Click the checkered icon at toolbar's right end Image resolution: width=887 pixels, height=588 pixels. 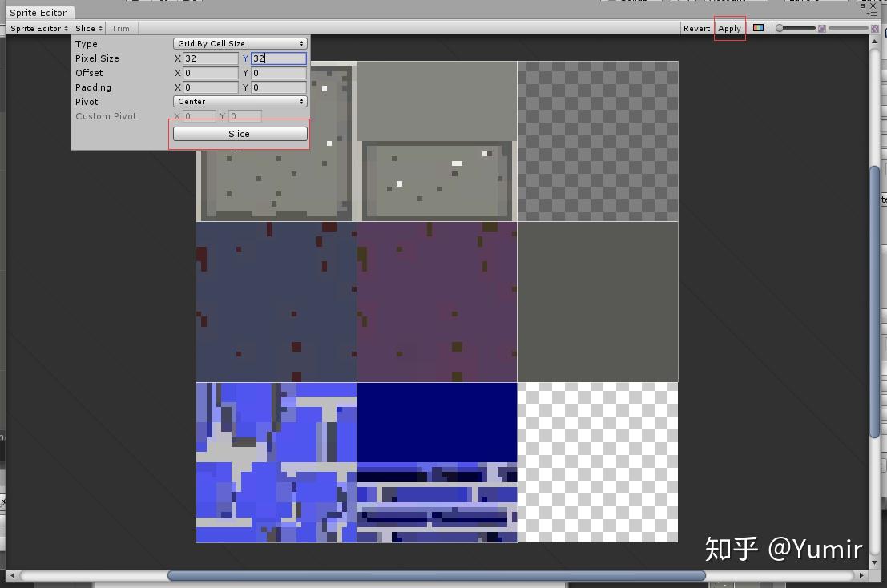pos(874,28)
